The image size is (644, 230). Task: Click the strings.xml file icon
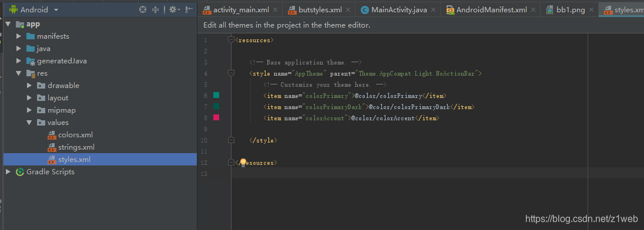tap(52, 147)
